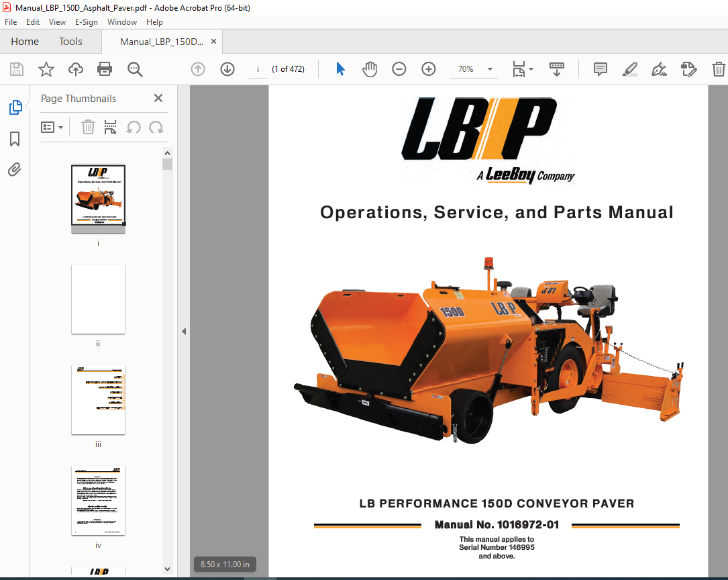Zoom in with the plus icon
This screenshot has width=728, height=580.
(x=429, y=69)
